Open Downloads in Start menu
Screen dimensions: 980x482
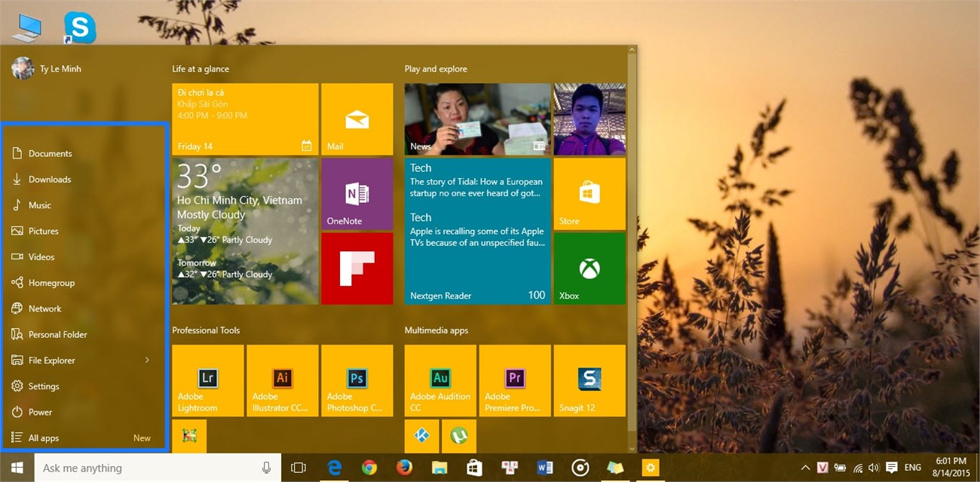(84, 179)
